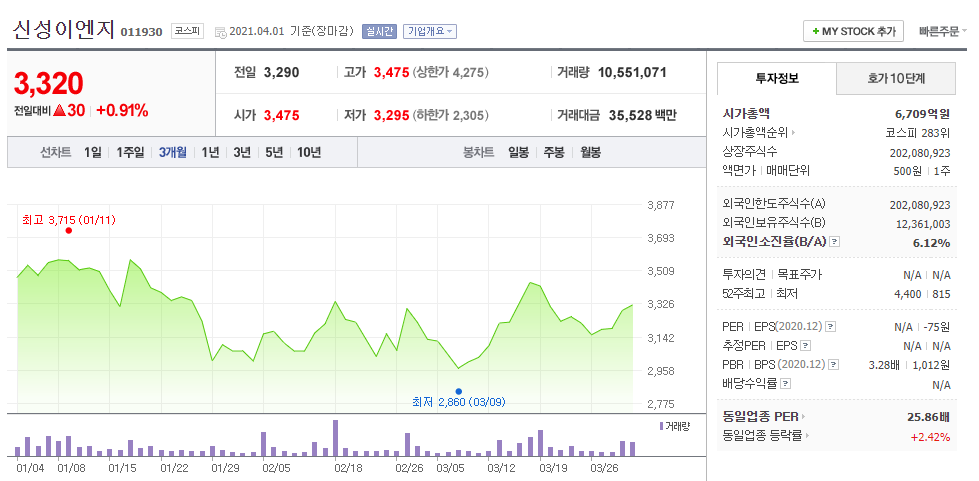Switch to the 호가10단계 tab
The width and height of the screenshot is (979, 481).
pos(896,79)
